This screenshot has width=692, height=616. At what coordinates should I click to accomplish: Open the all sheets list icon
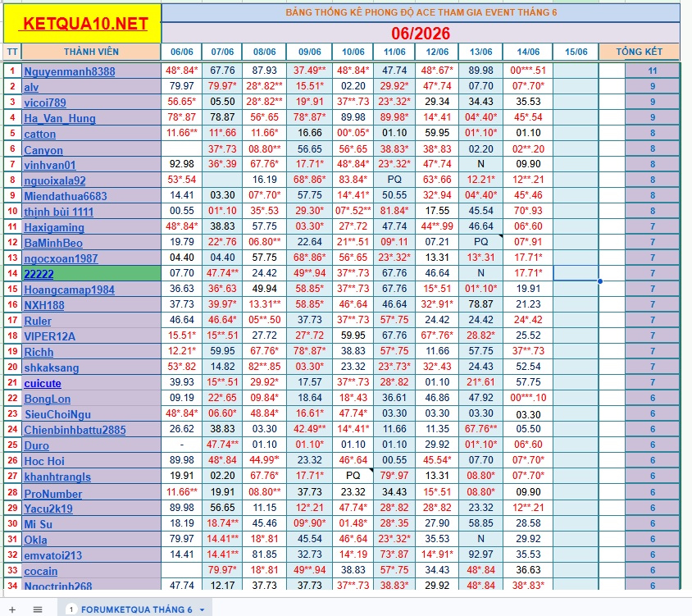pyautogui.click(x=38, y=609)
